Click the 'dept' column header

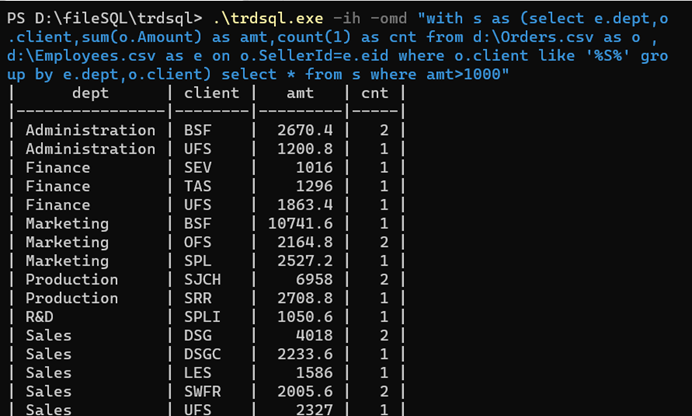pos(91,93)
